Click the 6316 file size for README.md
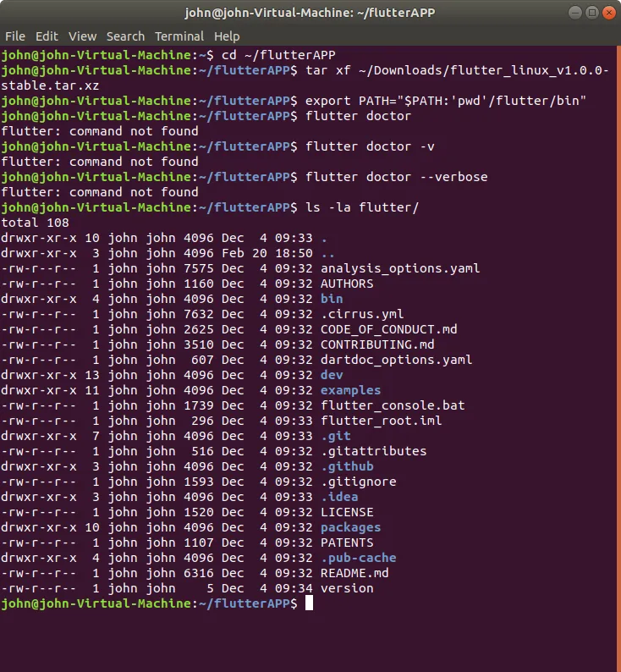621x672 pixels. 198,573
